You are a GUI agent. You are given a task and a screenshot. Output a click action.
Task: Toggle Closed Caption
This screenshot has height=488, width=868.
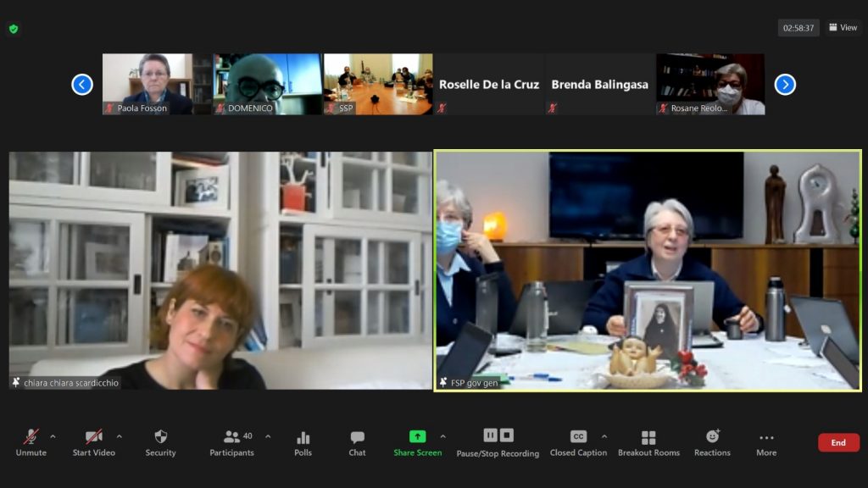click(x=578, y=442)
